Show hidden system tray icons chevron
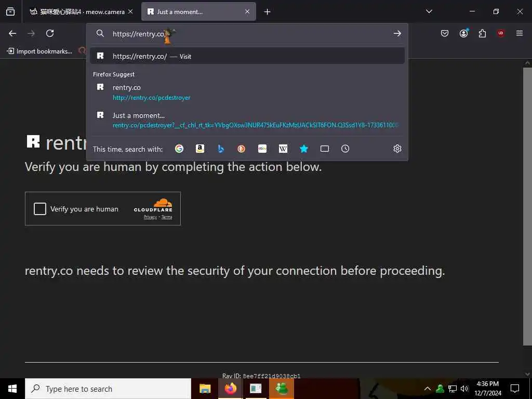 428,389
